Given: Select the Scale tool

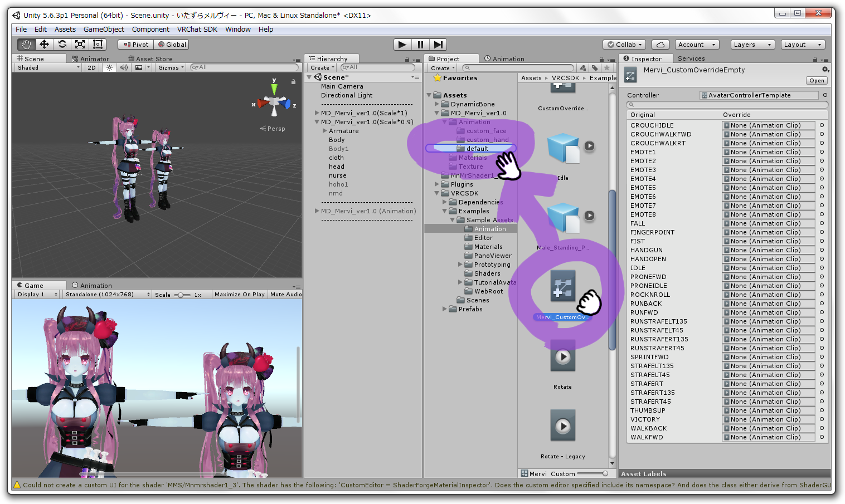Looking at the screenshot, I should point(80,45).
